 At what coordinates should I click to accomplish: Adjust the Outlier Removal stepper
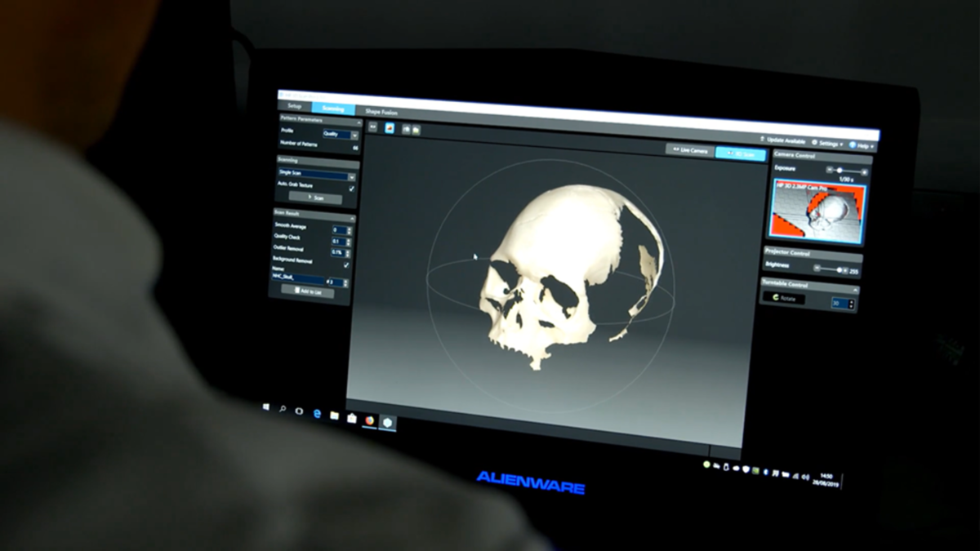click(341, 253)
